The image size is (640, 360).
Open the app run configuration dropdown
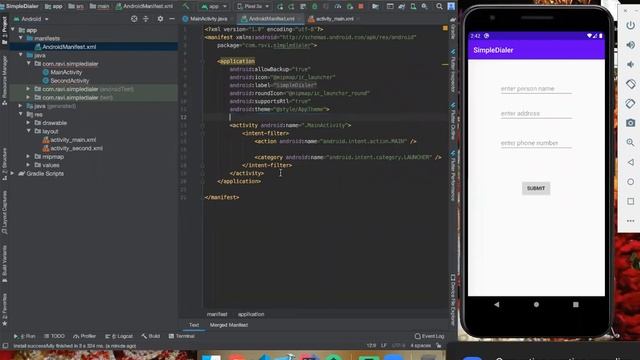point(213,7)
